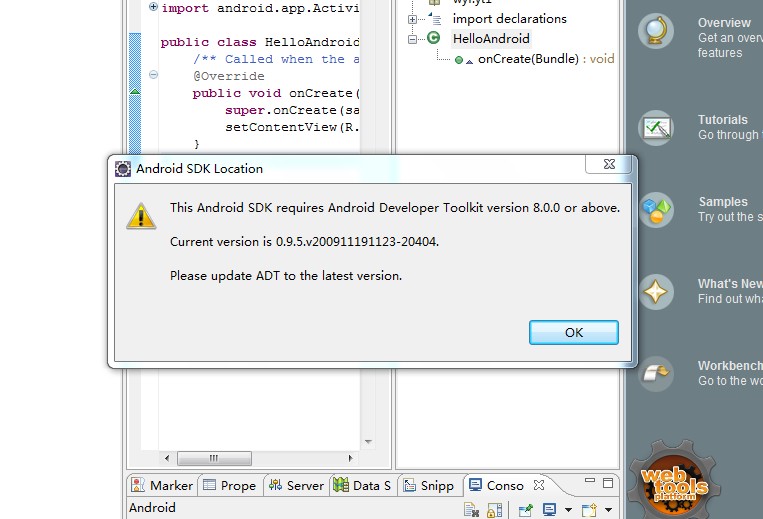
Task: Minimize the Console panel
Action: pos(590,481)
